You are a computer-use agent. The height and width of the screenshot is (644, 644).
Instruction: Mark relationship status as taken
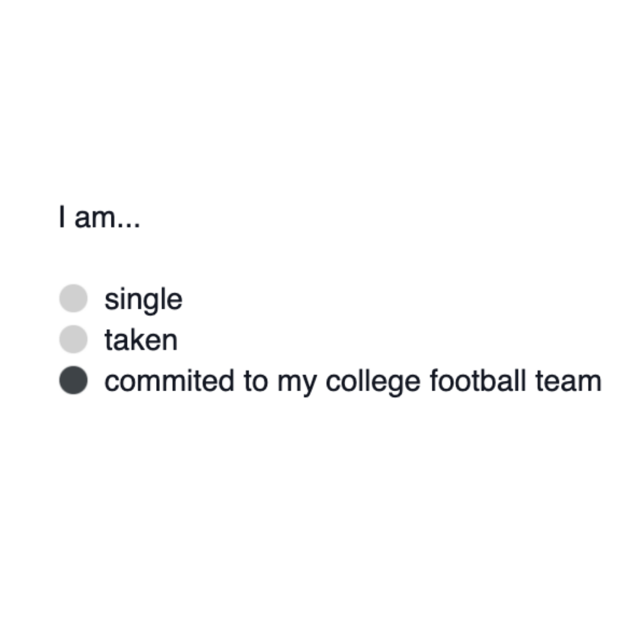tap(73, 339)
